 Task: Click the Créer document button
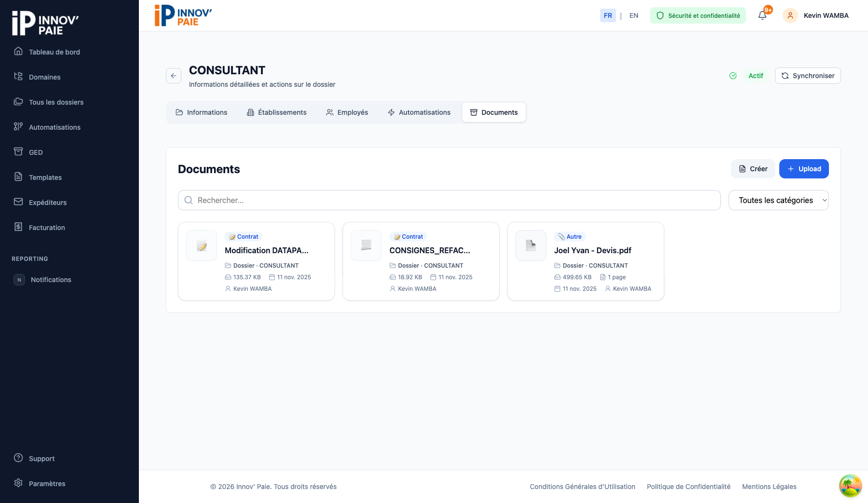[753, 169]
